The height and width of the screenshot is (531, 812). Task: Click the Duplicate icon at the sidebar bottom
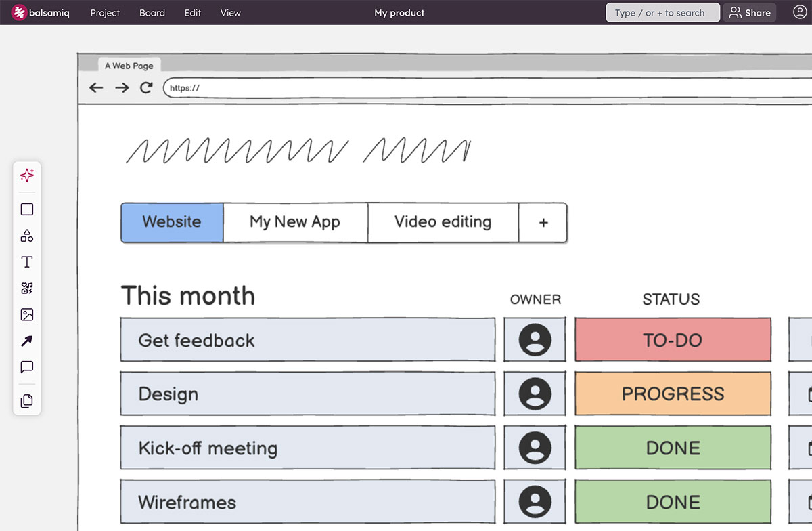coord(27,400)
